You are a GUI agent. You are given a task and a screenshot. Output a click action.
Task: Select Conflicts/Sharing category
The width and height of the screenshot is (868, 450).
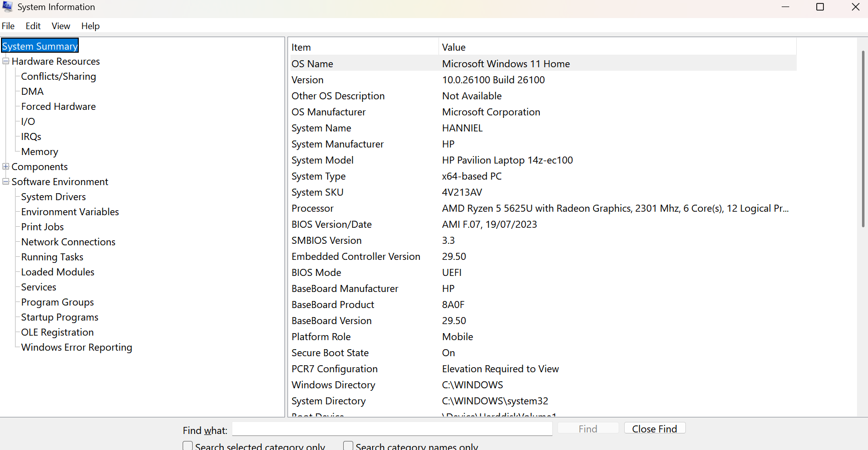[x=59, y=76]
